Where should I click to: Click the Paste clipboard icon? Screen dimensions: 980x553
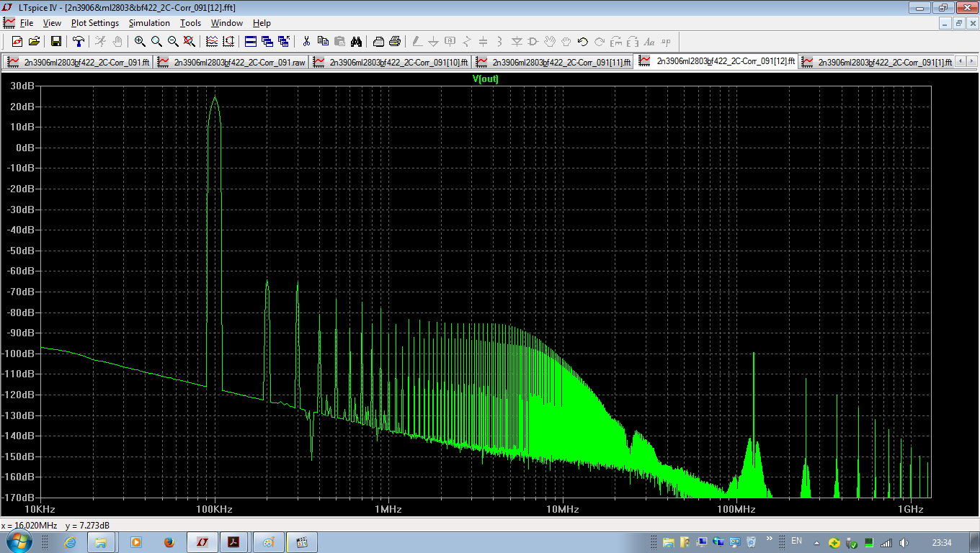[x=339, y=42]
